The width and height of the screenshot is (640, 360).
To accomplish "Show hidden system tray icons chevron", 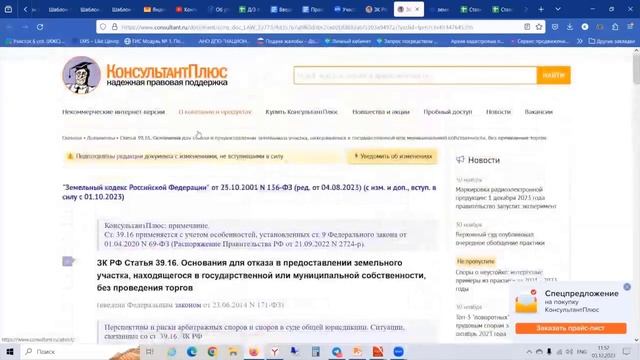I will (529, 351).
